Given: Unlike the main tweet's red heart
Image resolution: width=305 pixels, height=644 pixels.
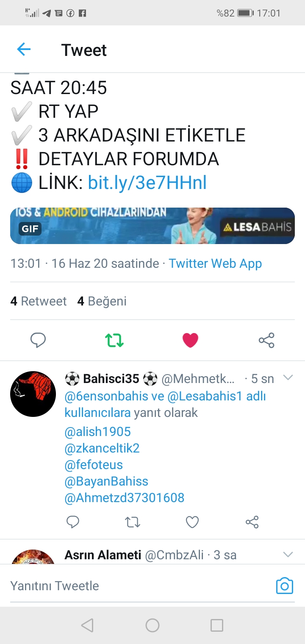Looking at the screenshot, I should point(190,340).
